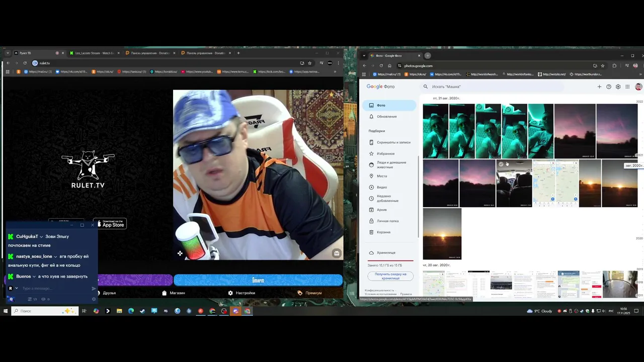
Task: Reload the rulet.tv page
Action: click(25, 63)
